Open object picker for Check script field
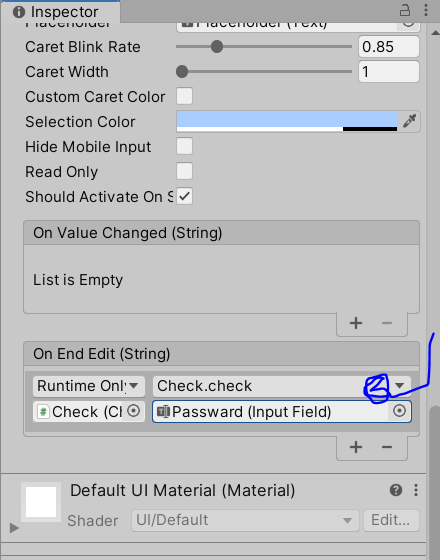The image size is (440, 560). click(x=133, y=411)
